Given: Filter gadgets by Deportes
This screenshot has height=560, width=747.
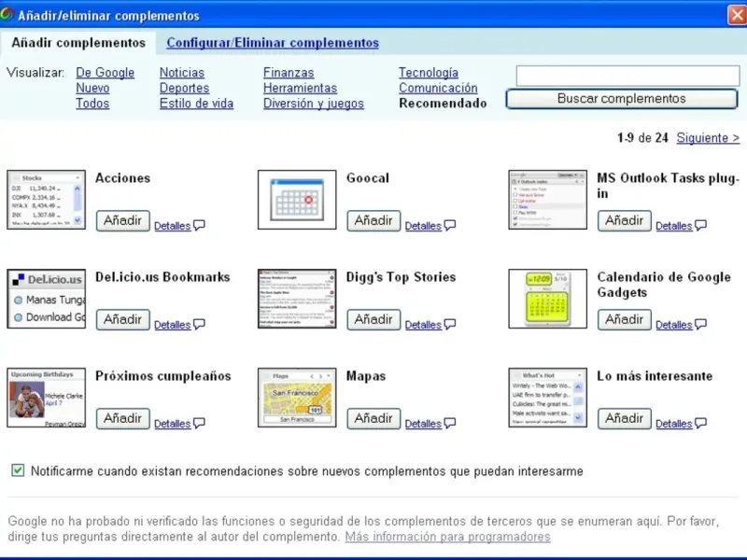Looking at the screenshot, I should coord(184,88).
